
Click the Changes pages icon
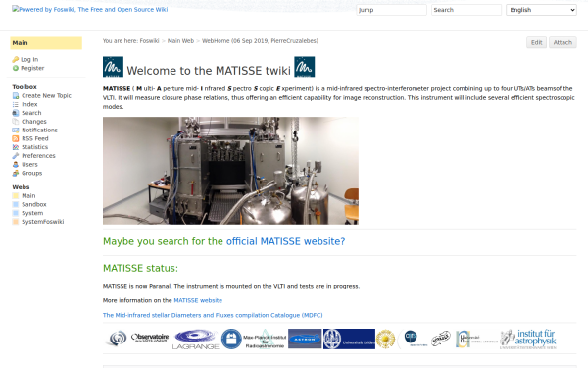tap(16, 122)
